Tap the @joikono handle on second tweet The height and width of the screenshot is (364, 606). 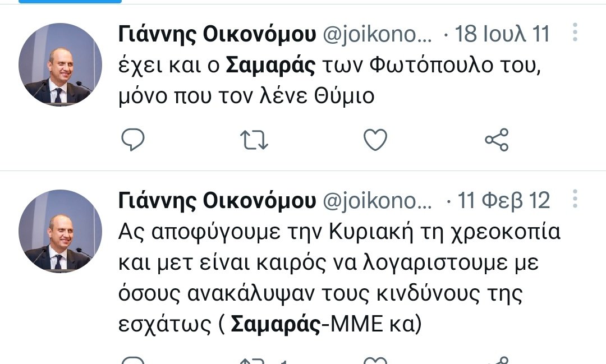[377, 201]
